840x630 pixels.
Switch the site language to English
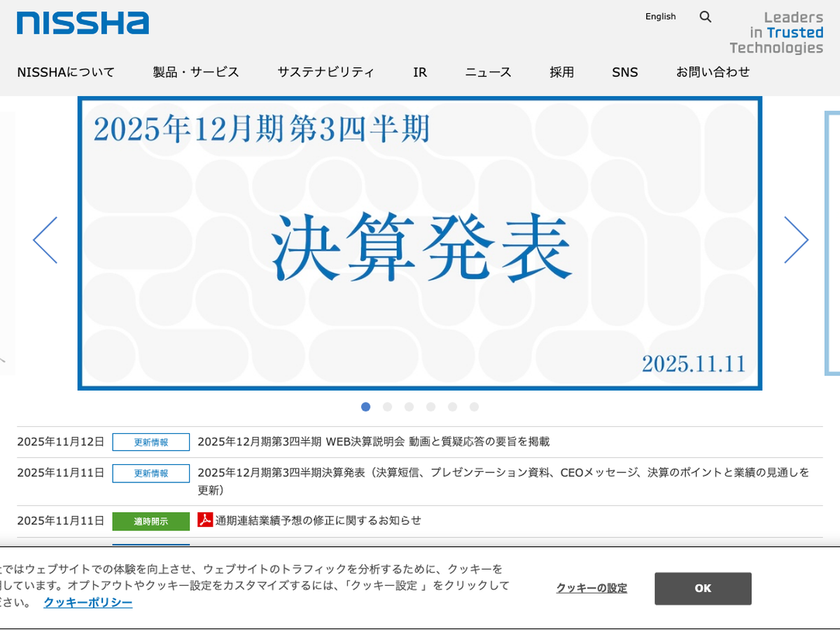[x=660, y=17]
